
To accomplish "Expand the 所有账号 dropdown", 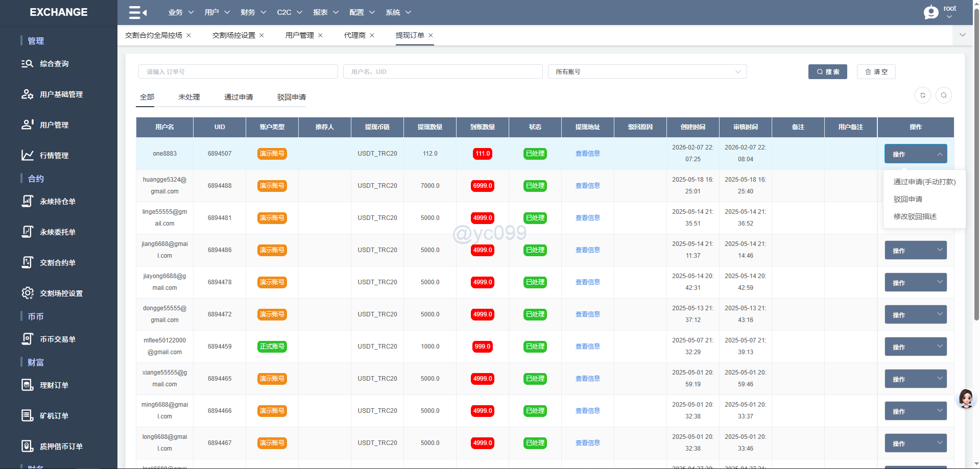I will coord(647,72).
